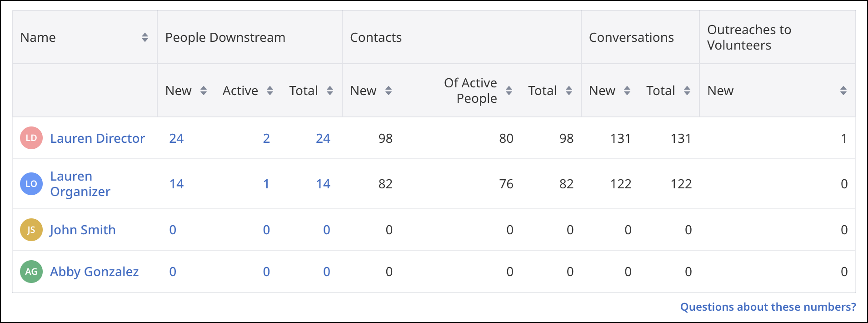Sort by Active people downstream arrows
The width and height of the screenshot is (868, 323).
point(270,91)
